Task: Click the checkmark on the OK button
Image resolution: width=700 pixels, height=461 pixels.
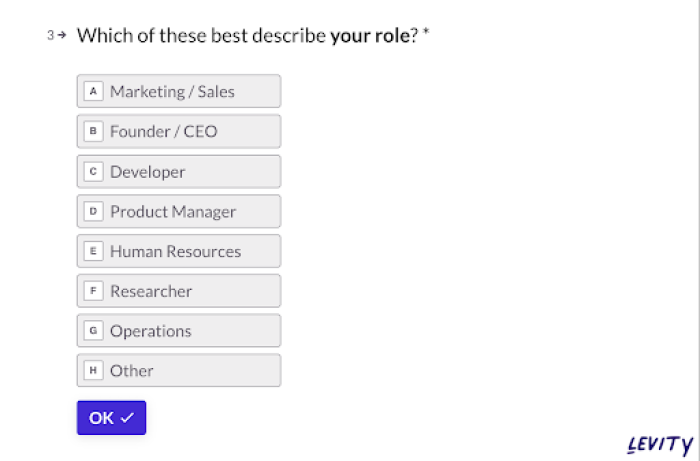Action: 127,418
